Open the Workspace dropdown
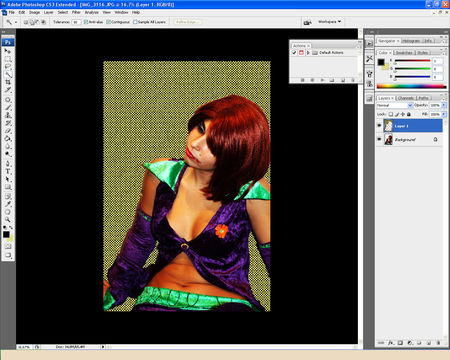The width and height of the screenshot is (450, 360). click(x=329, y=22)
